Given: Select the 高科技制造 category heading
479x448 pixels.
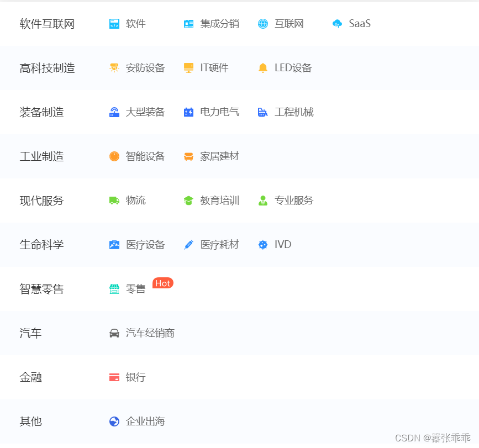Looking at the screenshot, I should (47, 68).
